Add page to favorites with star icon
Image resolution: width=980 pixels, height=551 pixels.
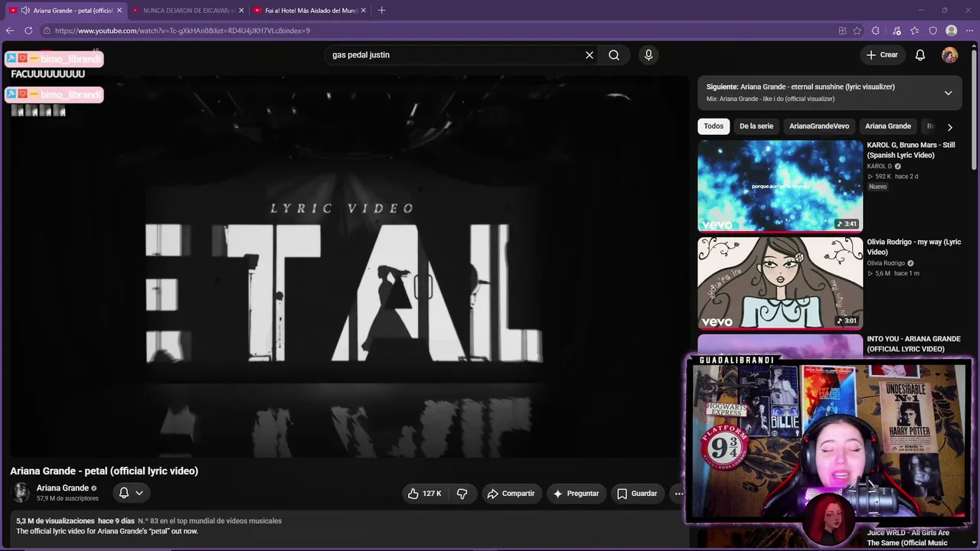[857, 31]
